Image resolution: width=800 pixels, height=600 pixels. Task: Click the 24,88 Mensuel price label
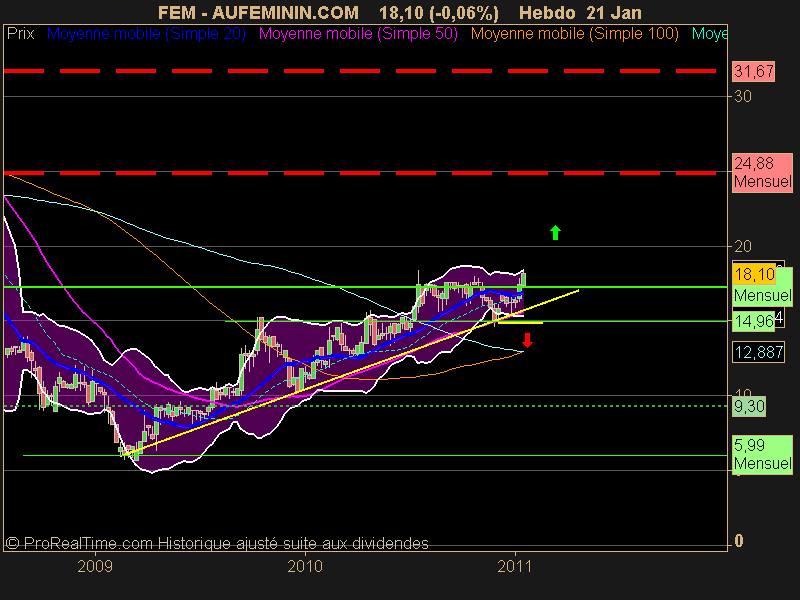pyautogui.click(x=762, y=172)
